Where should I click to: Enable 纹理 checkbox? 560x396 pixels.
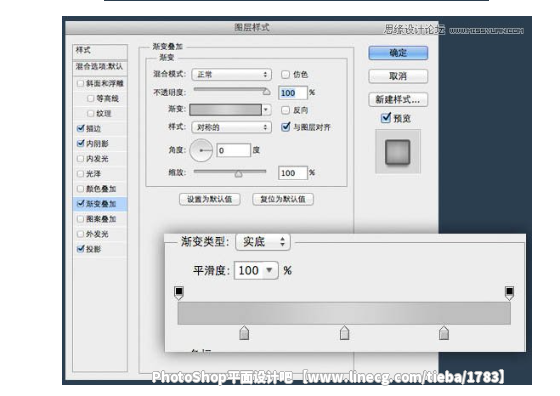[91, 113]
